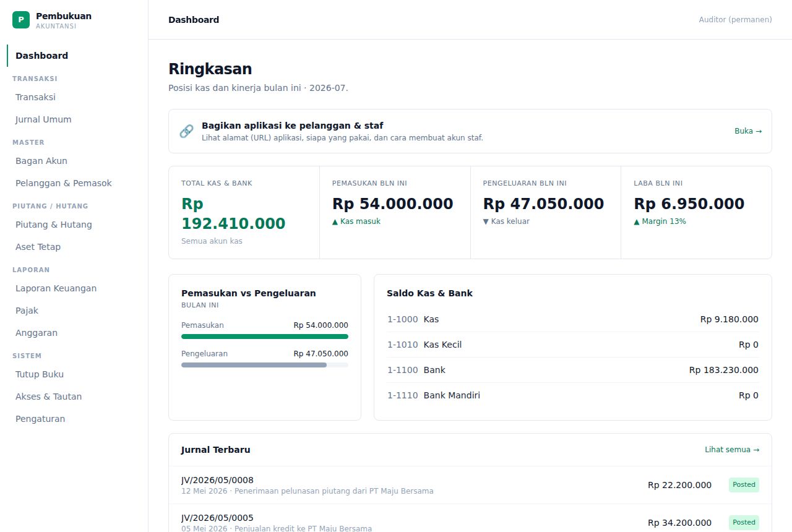Select the 1-1110 Bank Mandiri row
This screenshot has height=532, width=792.
click(x=573, y=395)
